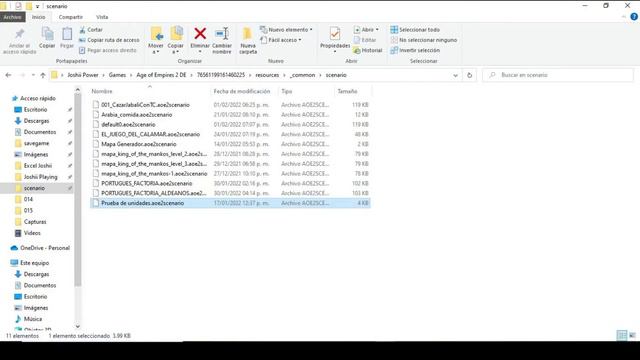Select EL_JUEGO_DEL_CALAMAR.aoe2scenario file
Image resolution: width=640 pixels, height=360 pixels.
coord(230,134)
